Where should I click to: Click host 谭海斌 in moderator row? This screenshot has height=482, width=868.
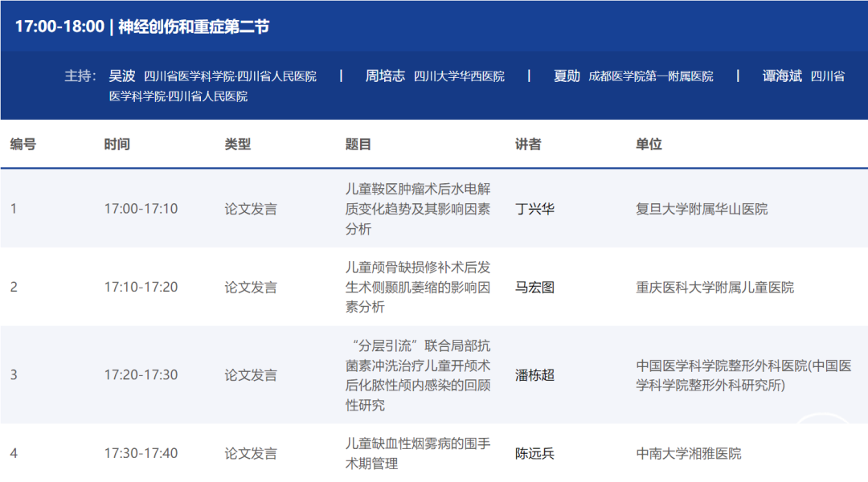tap(782, 76)
